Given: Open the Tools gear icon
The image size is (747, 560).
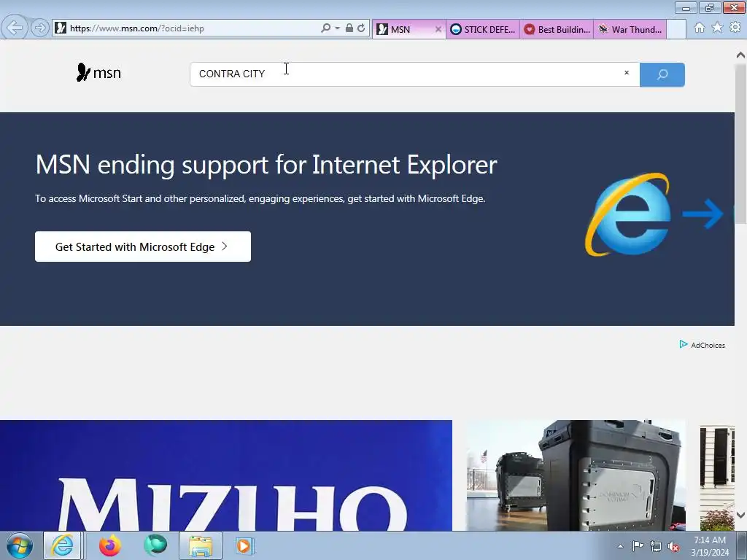Looking at the screenshot, I should (x=735, y=28).
